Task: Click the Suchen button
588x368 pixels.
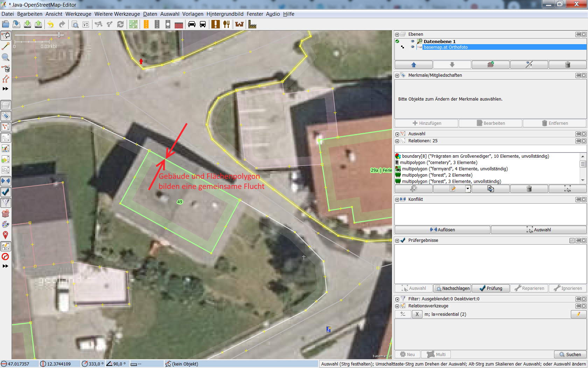Action: 570,354
